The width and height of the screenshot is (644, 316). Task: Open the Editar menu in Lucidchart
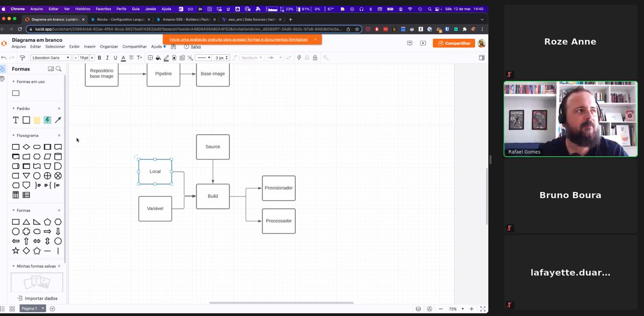coord(35,47)
